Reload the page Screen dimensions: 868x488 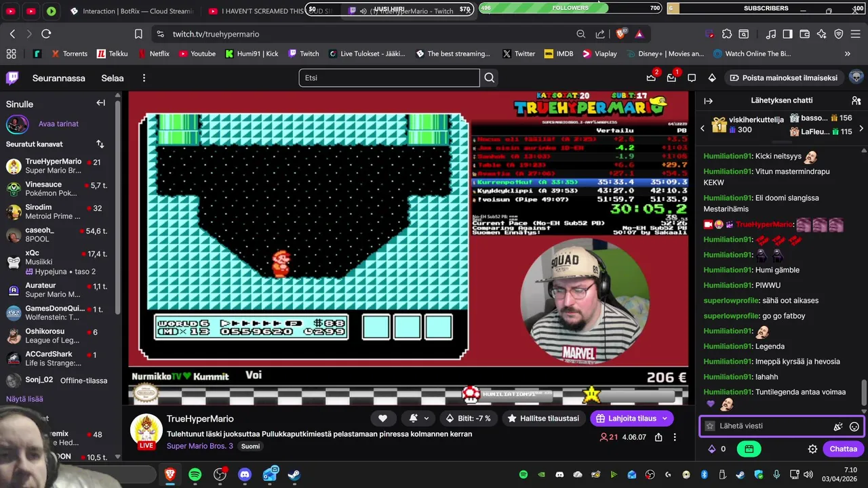pos(46,34)
